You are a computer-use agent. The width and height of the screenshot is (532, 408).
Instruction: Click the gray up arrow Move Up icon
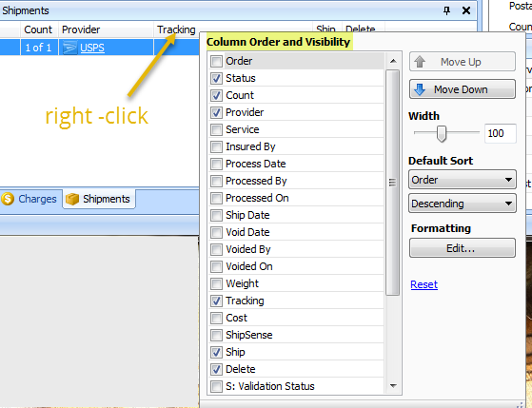coord(420,62)
